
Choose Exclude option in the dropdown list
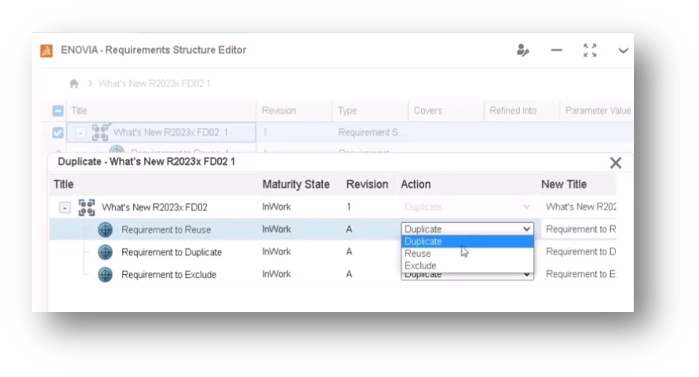click(467, 266)
